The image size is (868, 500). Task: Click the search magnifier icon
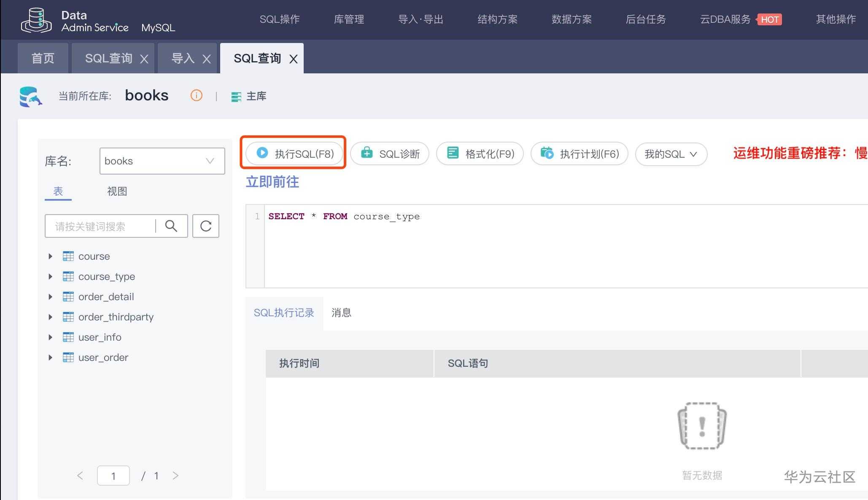pos(171,226)
